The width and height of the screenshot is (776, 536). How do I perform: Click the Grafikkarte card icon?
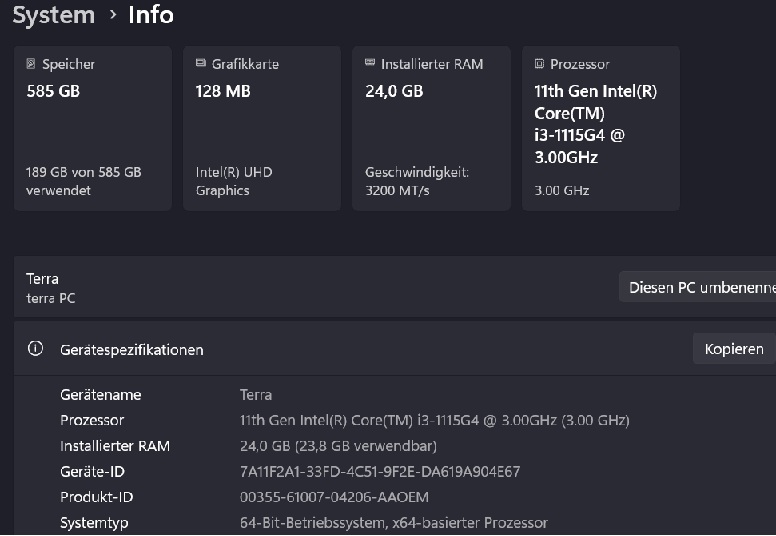201,64
